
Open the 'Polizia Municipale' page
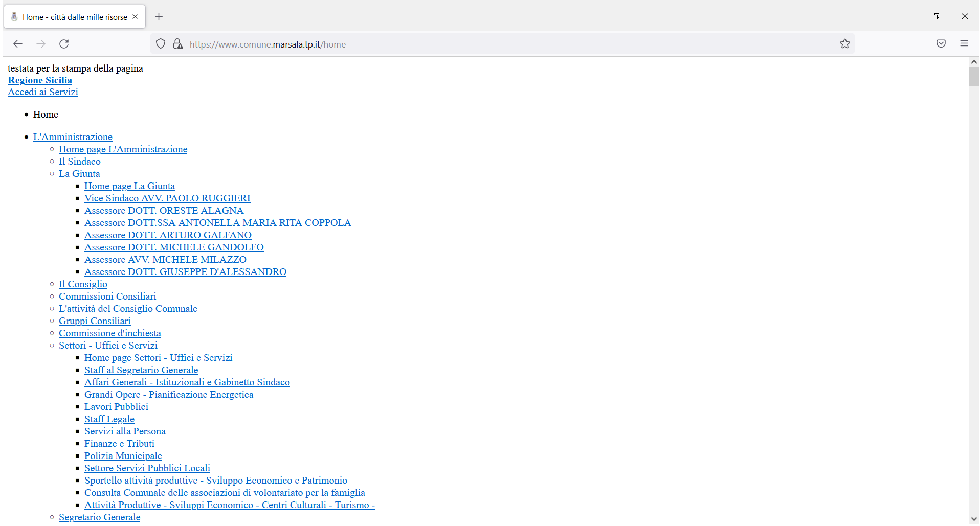pyautogui.click(x=123, y=456)
